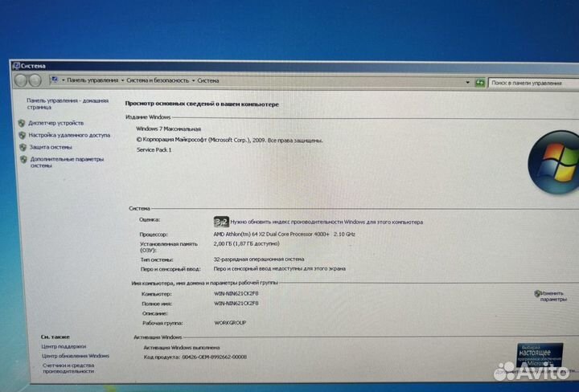
Task: Click the Компьютер name value WIN-NIN621CK2F8
Action: (236, 293)
